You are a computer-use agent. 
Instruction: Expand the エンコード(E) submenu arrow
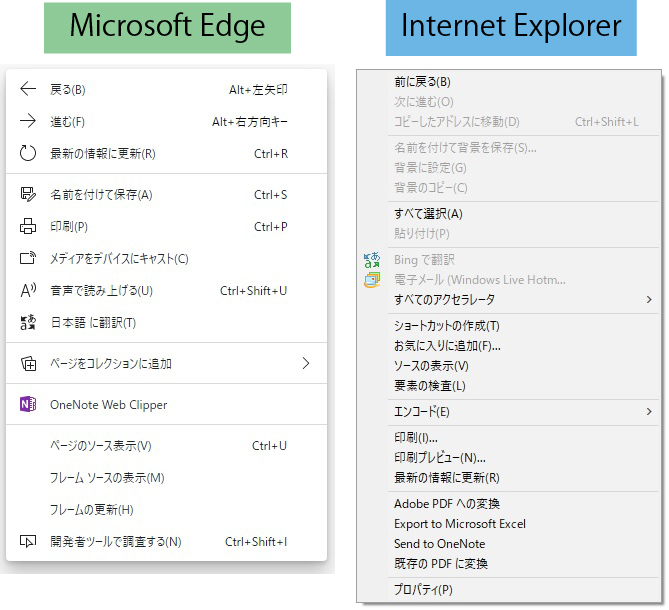[x=649, y=412]
